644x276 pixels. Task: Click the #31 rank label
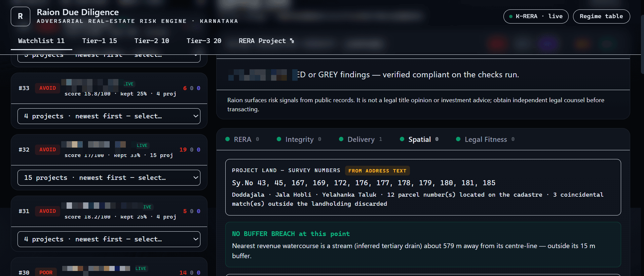click(24, 211)
